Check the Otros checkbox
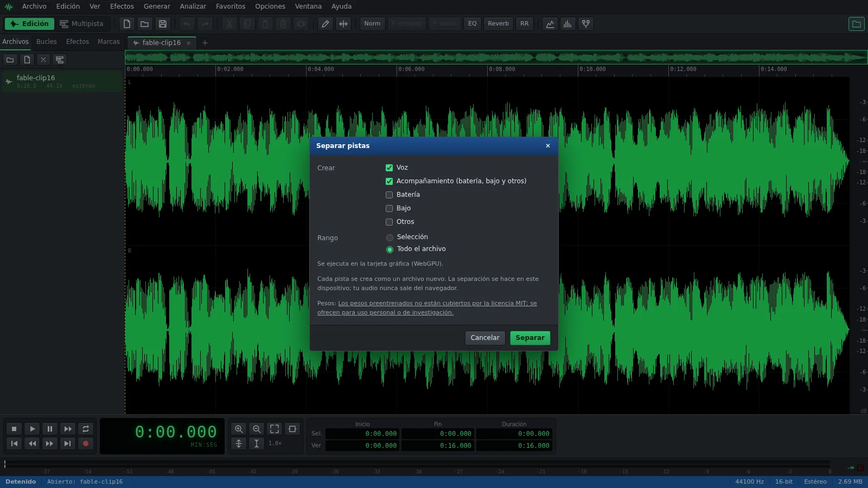The image size is (868, 488). click(389, 222)
